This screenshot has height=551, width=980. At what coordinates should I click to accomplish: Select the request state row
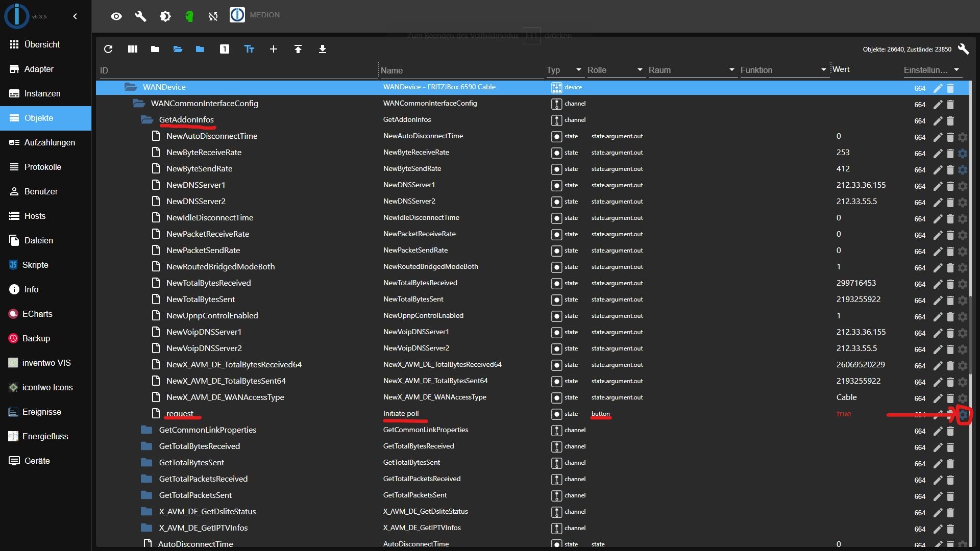(x=532, y=414)
